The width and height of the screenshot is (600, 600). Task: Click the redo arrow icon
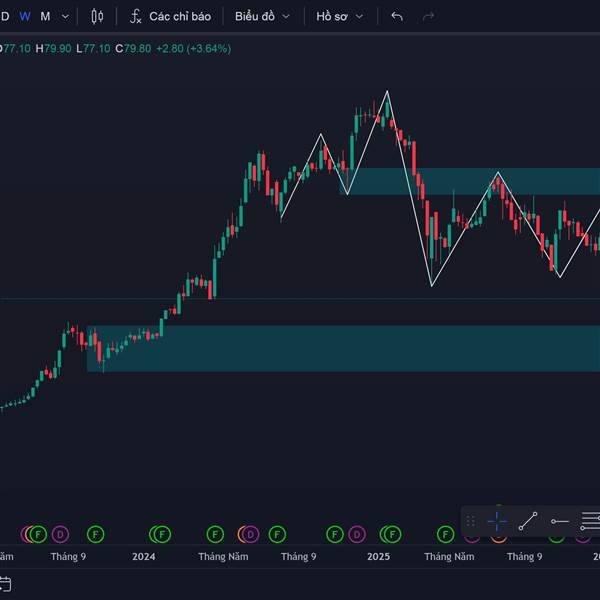(x=429, y=17)
